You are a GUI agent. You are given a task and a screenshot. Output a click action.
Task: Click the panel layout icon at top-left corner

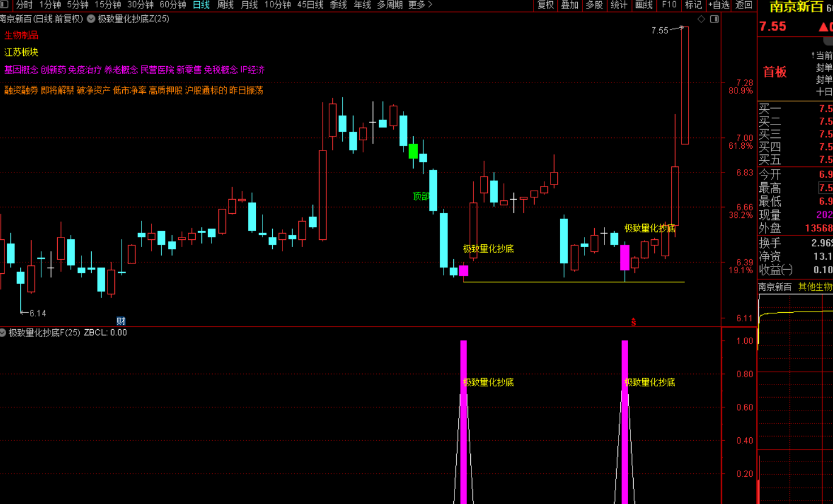tap(5, 5)
